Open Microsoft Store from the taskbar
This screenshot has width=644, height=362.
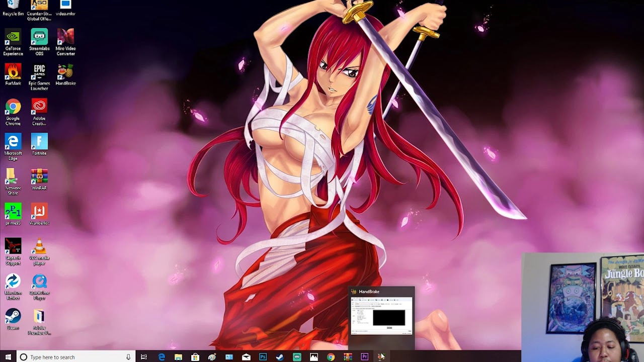(x=195, y=357)
